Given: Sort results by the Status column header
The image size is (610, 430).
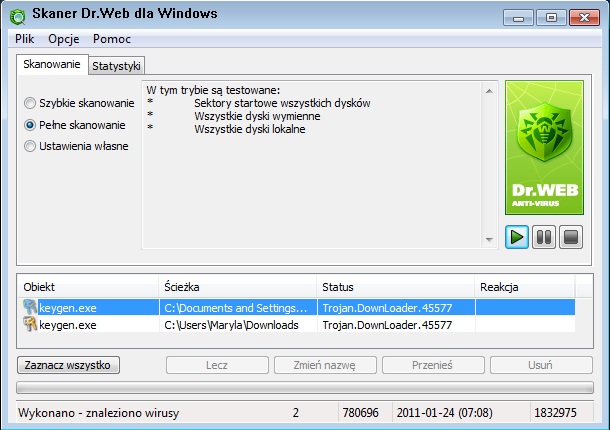Looking at the screenshot, I should pyautogui.click(x=396, y=287).
